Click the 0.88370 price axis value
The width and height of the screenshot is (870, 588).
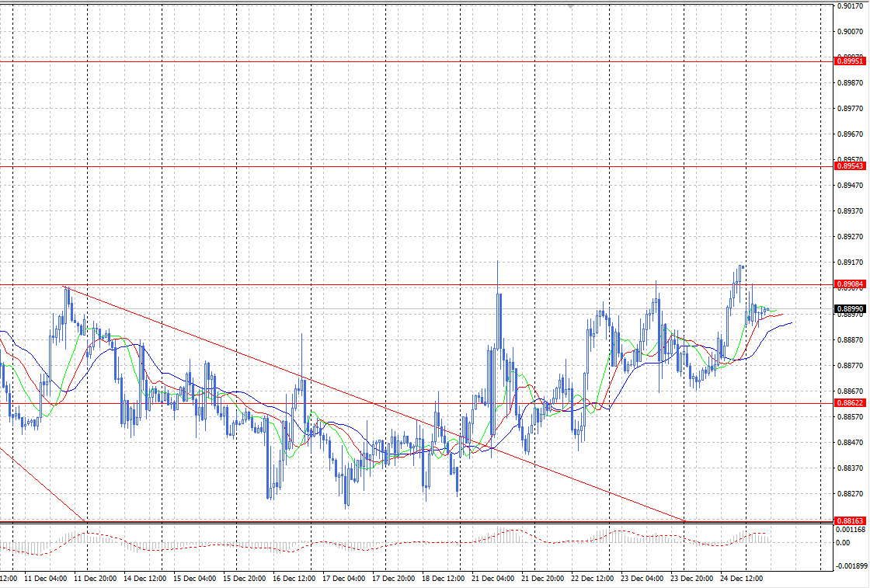coord(850,468)
